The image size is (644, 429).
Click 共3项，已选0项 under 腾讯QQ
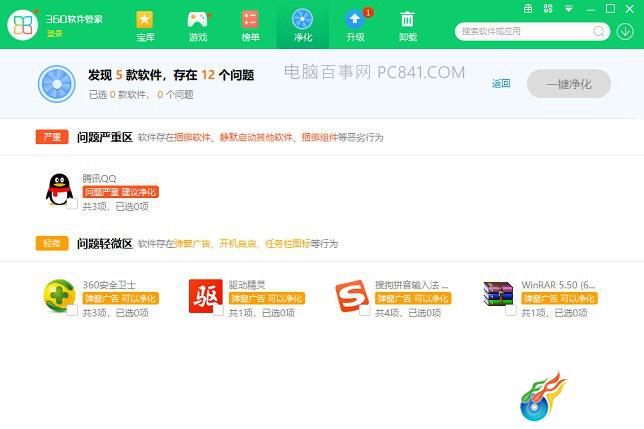pos(115,206)
